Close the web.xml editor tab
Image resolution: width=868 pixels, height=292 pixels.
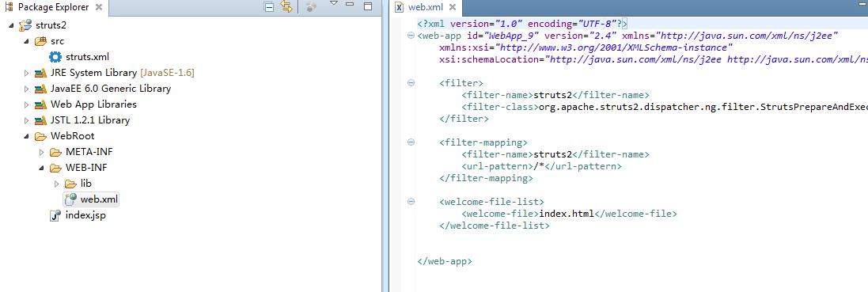pos(452,7)
